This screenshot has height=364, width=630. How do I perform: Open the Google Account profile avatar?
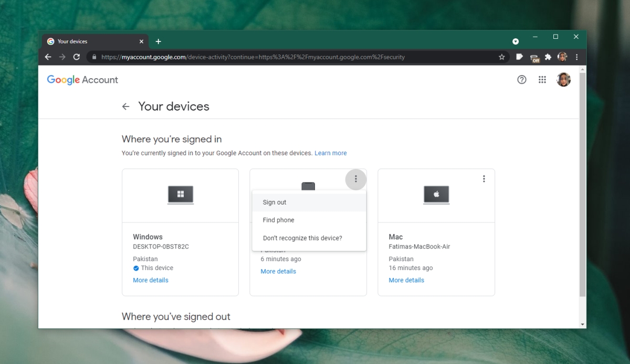point(563,79)
